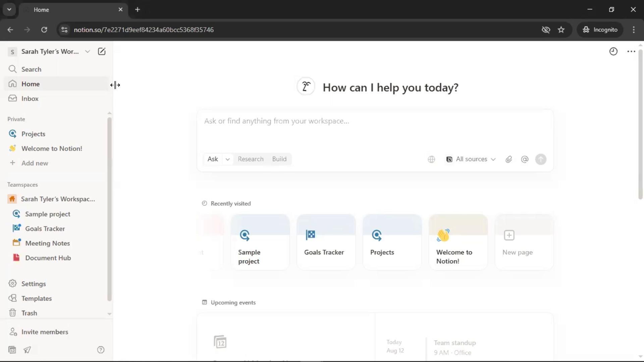This screenshot has height=362, width=644.
Task: Click Invite members in the sidebar
Action: click(x=45, y=331)
